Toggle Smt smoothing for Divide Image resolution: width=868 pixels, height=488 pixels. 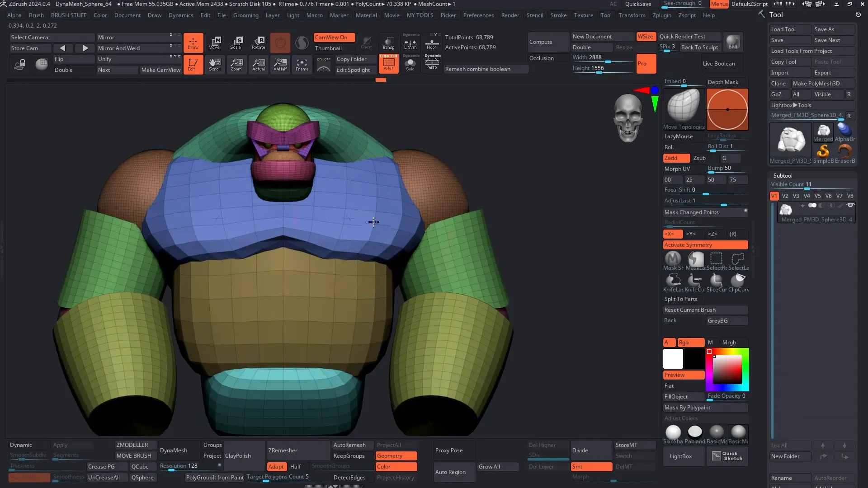pyautogui.click(x=591, y=467)
